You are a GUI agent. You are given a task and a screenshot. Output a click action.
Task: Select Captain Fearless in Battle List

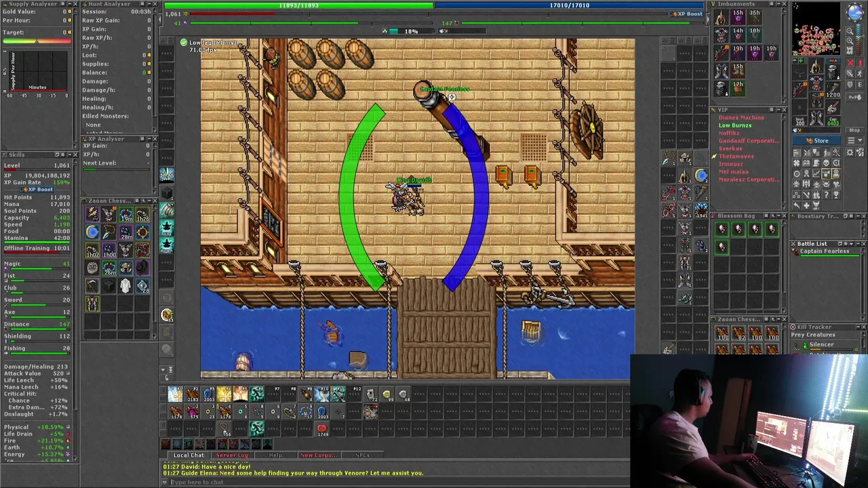click(x=824, y=251)
